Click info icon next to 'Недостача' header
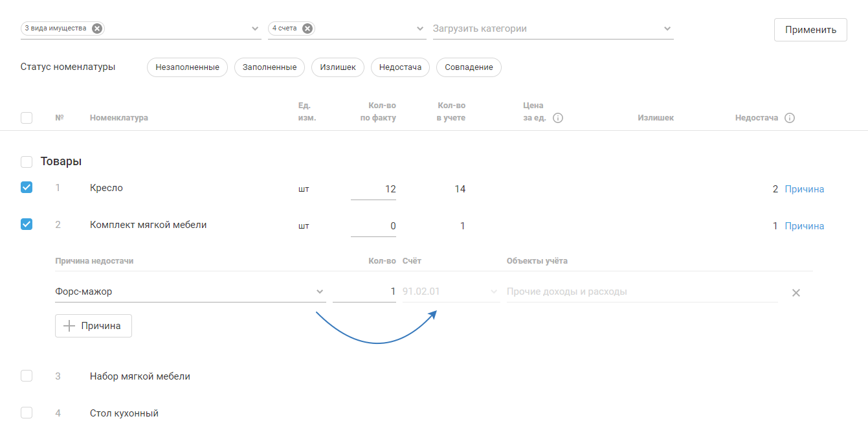 789,118
